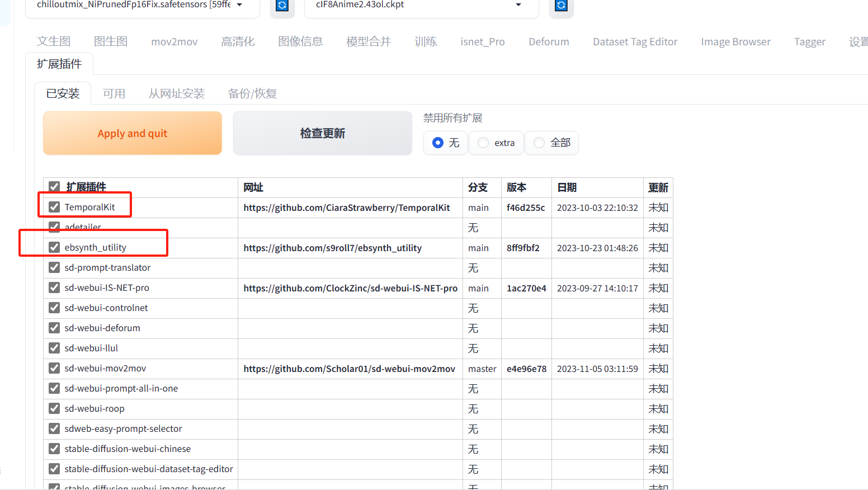Switch to the 训练 tab
This screenshot has height=490, width=868.
pos(426,41)
